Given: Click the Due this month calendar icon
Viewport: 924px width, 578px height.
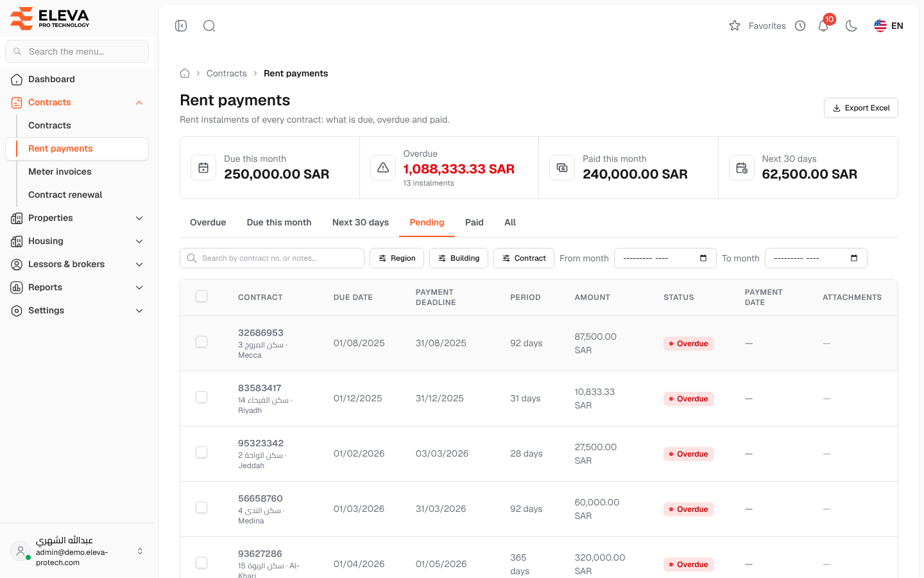Looking at the screenshot, I should (203, 168).
